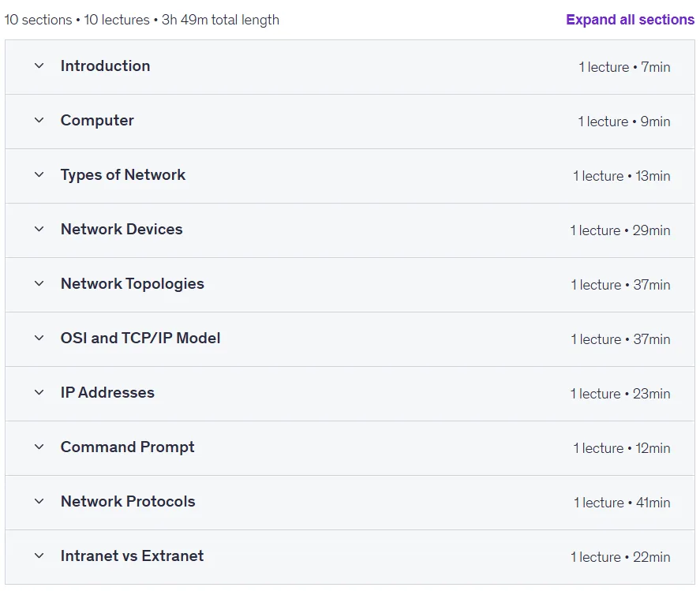The width and height of the screenshot is (700, 591).
Task: Expand Network Devices using its chevron
Action: [x=39, y=230]
